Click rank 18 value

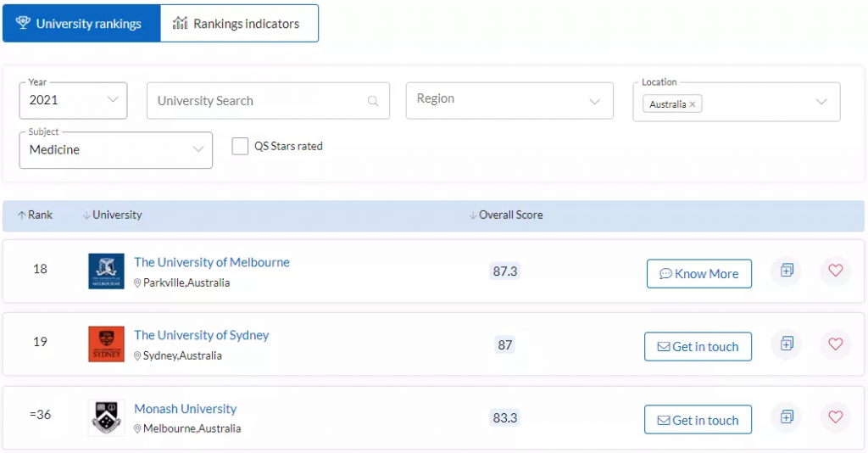40,269
